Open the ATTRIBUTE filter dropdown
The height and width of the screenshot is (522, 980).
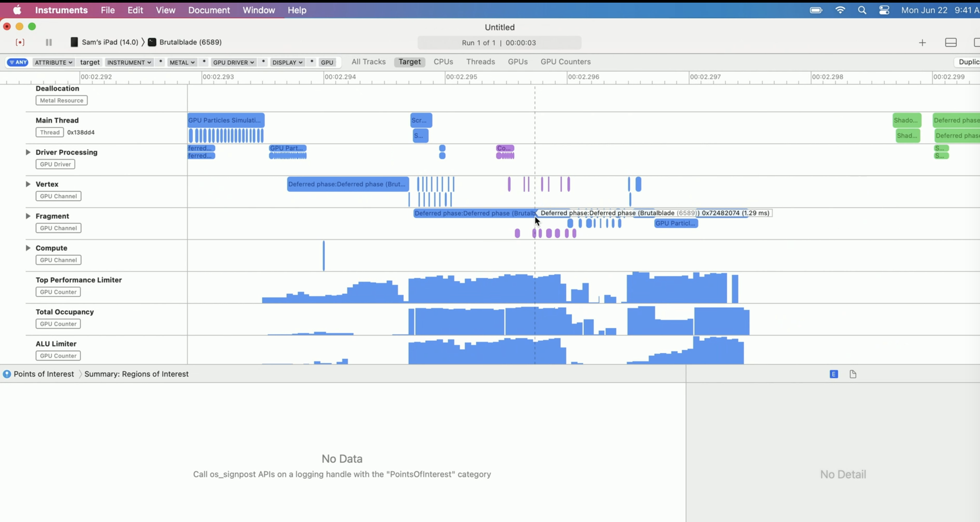tap(53, 63)
